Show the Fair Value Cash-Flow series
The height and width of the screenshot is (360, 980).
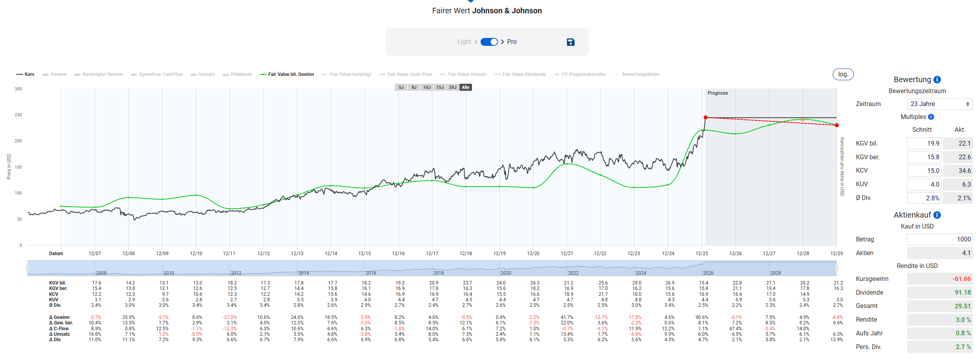[406, 74]
